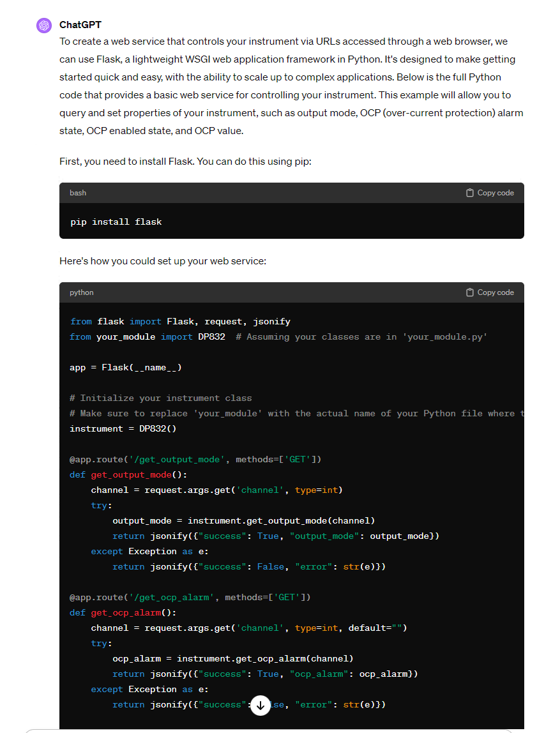Click the "instrument = DP832()" code line
Image resolution: width=560 pixels, height=733 pixels.
click(123, 429)
